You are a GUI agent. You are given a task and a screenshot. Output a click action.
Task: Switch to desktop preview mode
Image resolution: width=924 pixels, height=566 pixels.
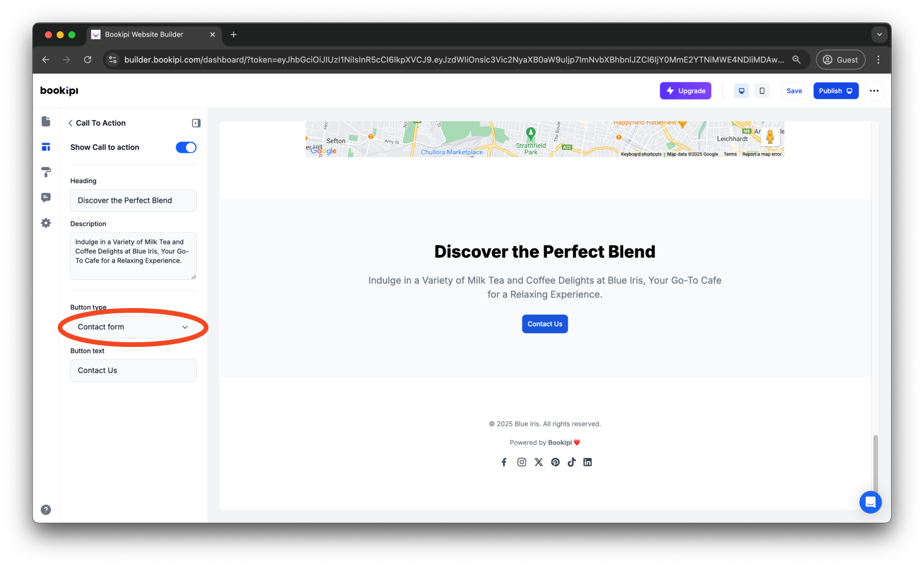(741, 91)
